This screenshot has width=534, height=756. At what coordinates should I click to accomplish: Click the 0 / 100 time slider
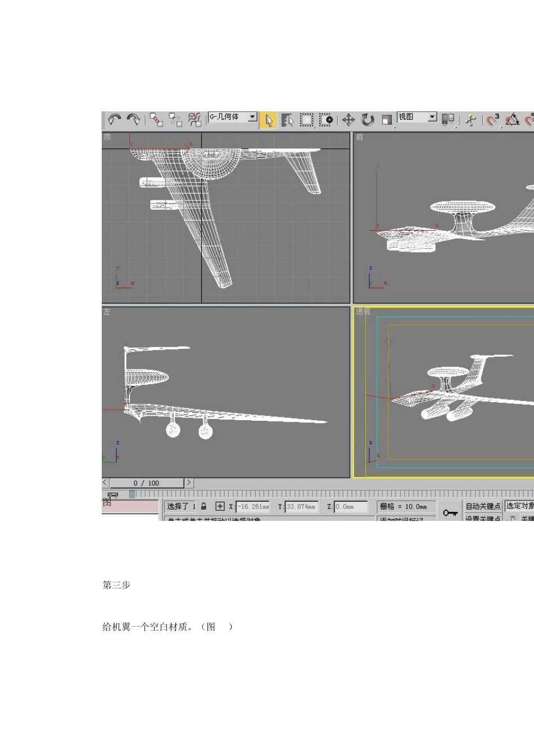click(x=147, y=483)
